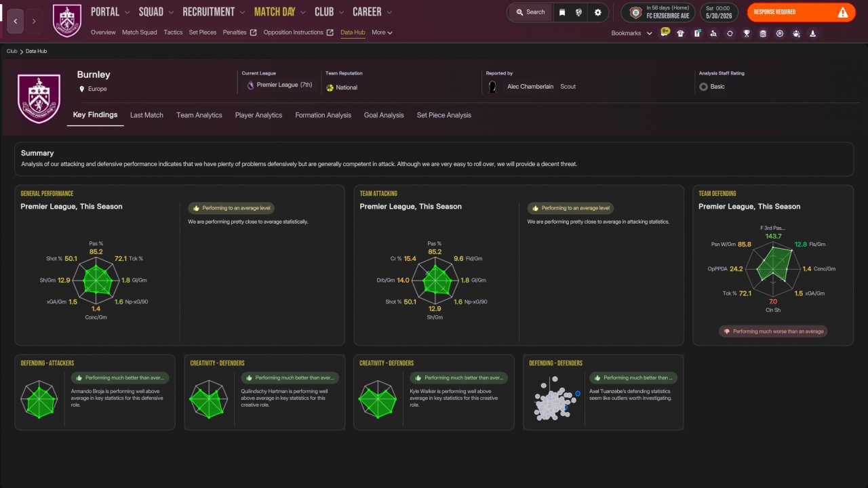Switch to the Team Analytics tab
This screenshot has width=868, height=488.
(199, 115)
